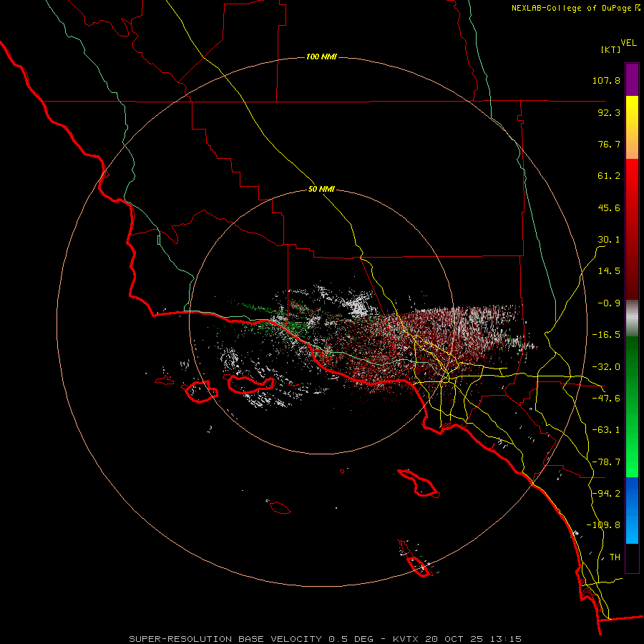Screen dimensions: 644x644
Task: Click the 14.5 legend value
Action: click(609, 271)
